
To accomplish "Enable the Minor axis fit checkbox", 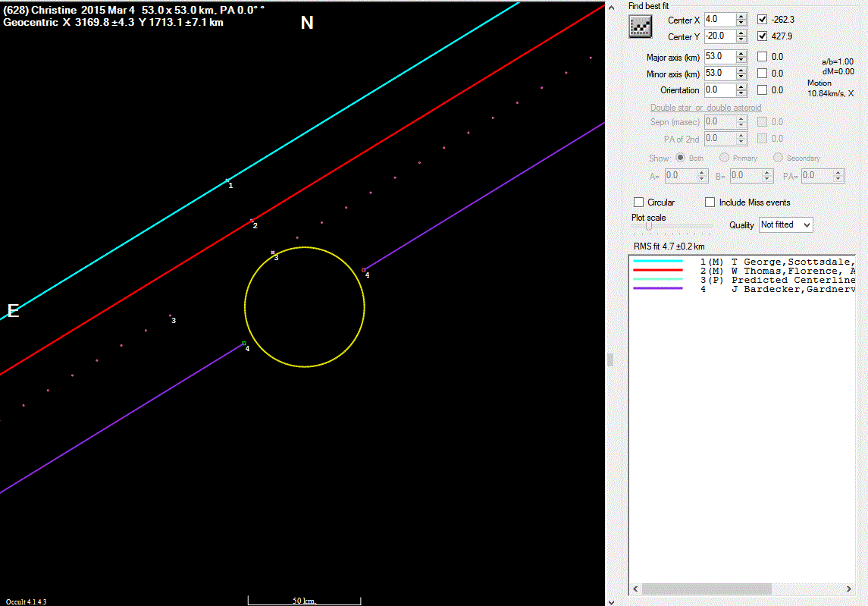I will (763, 74).
